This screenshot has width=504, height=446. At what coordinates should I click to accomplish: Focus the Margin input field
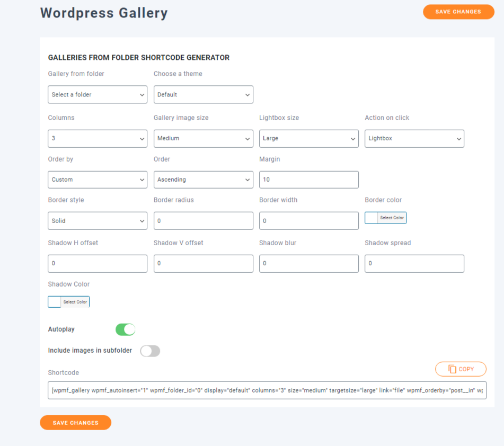(309, 180)
